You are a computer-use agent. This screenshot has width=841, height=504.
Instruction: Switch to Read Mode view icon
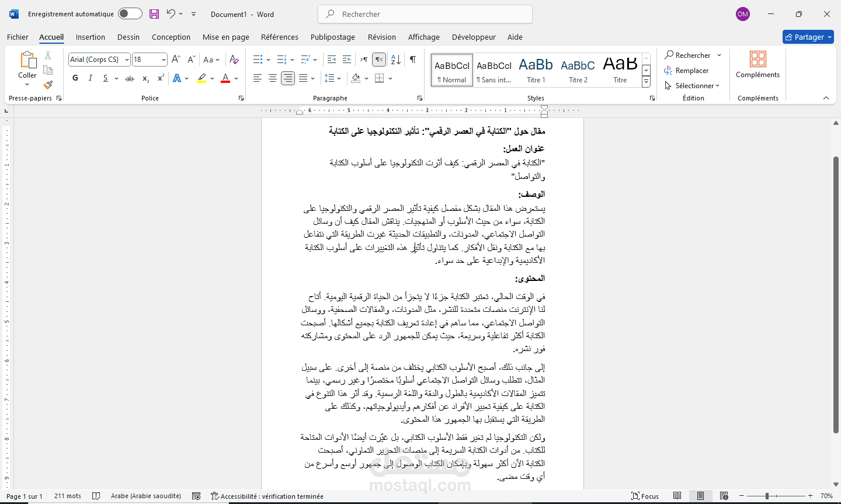pos(677,496)
